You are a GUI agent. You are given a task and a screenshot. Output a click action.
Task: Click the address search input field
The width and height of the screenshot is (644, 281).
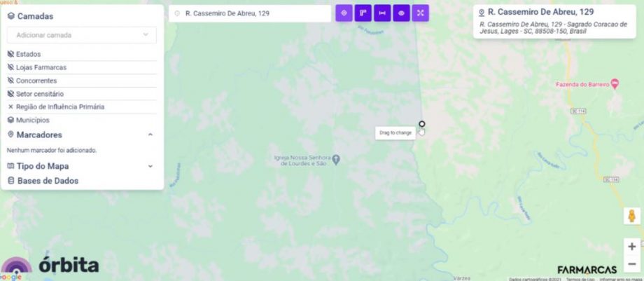click(x=250, y=13)
